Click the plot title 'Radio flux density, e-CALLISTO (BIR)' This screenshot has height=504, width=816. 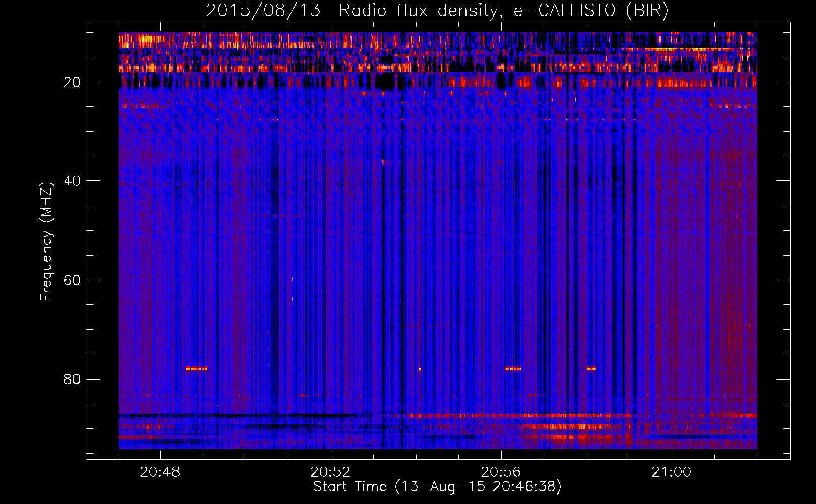pos(503,10)
